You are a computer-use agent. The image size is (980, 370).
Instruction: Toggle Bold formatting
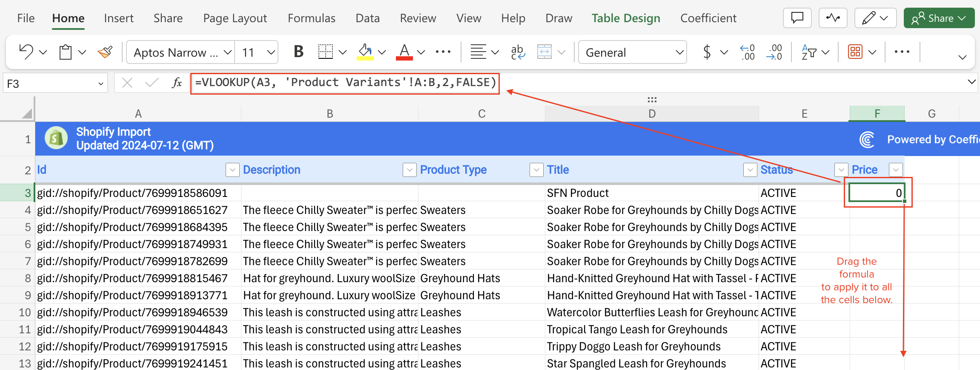298,52
